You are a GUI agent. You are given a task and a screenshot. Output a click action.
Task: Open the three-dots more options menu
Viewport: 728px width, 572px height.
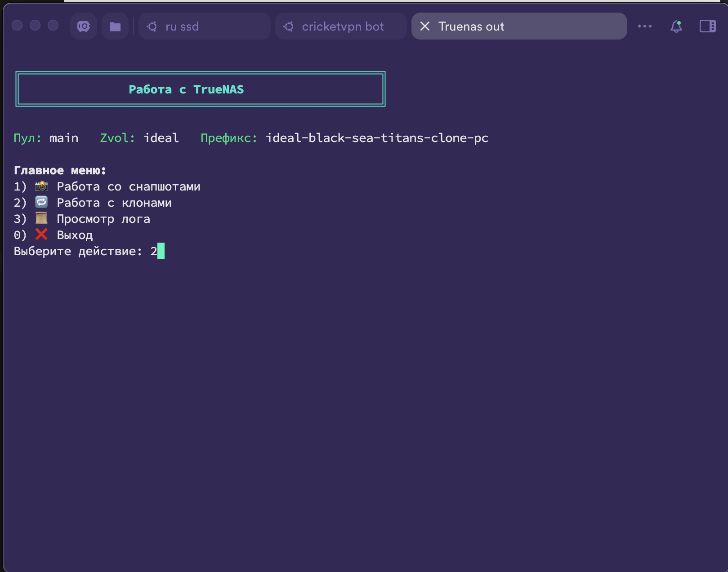point(644,27)
